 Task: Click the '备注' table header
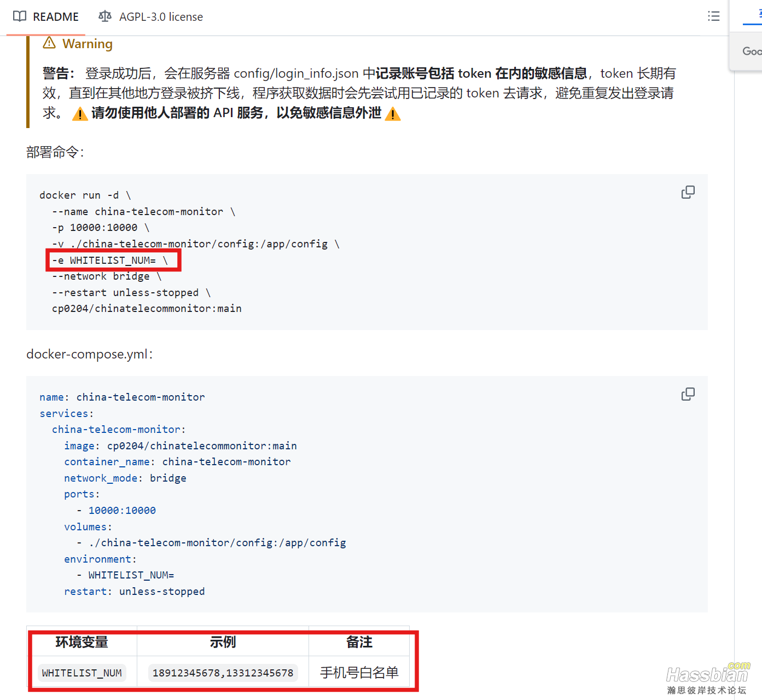(x=359, y=641)
